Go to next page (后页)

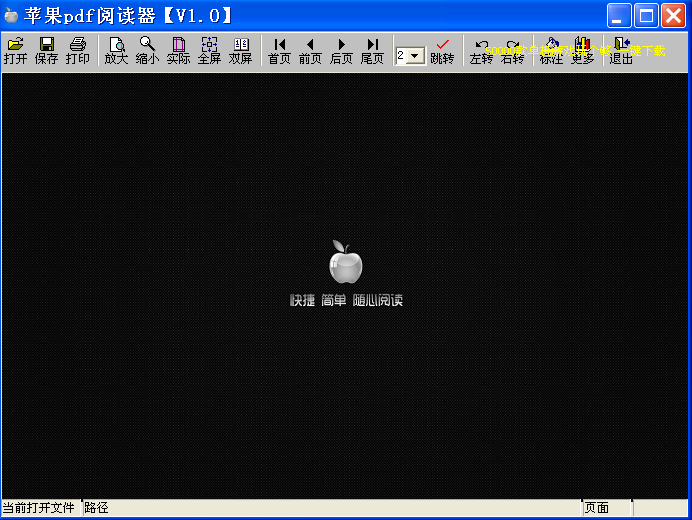coord(341,51)
